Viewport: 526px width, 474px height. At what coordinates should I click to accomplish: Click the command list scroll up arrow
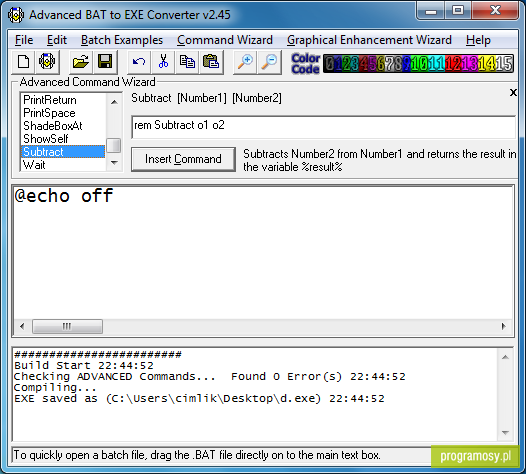point(114,102)
